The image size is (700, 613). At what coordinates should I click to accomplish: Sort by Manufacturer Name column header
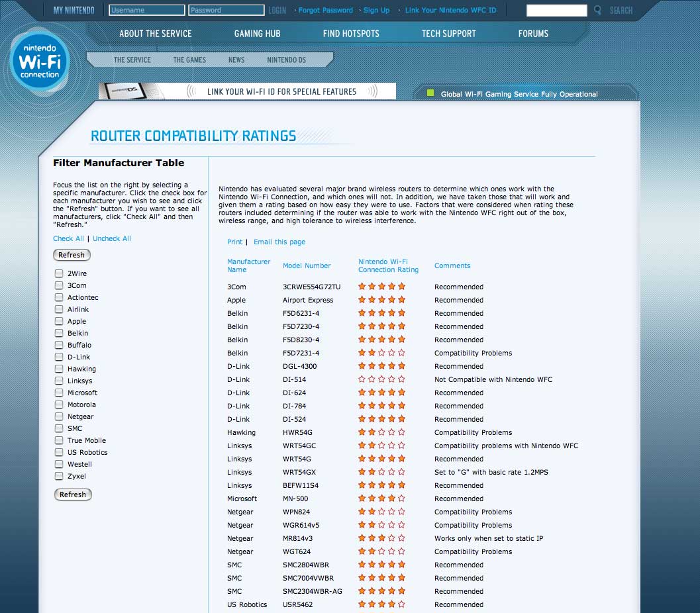248,265
